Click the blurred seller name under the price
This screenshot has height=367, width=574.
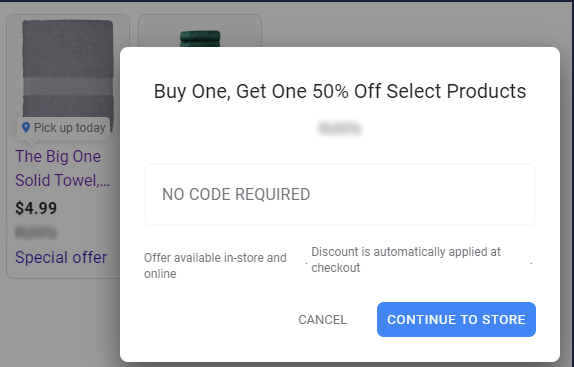tap(36, 232)
